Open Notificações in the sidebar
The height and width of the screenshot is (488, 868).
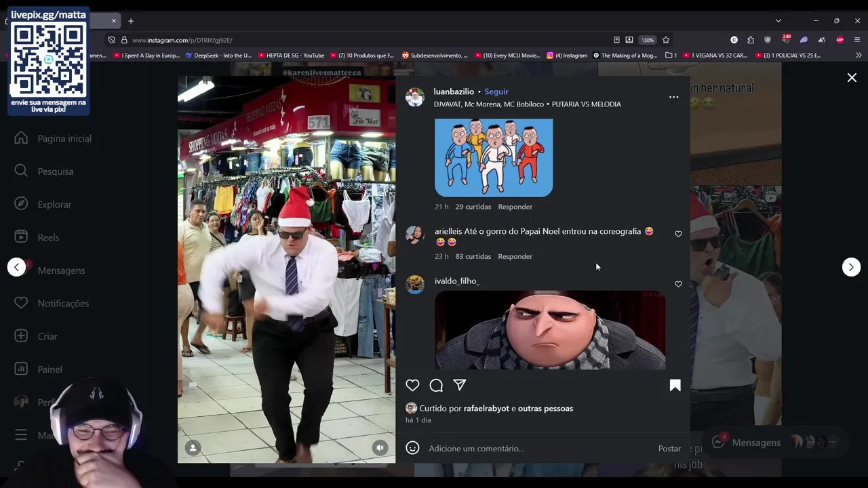[x=52, y=303]
